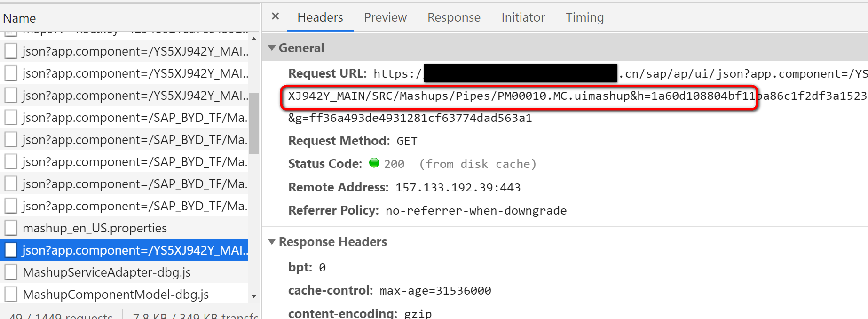Click file icon of mashup_en_US.properties
This screenshot has height=319, width=868.
[11, 228]
